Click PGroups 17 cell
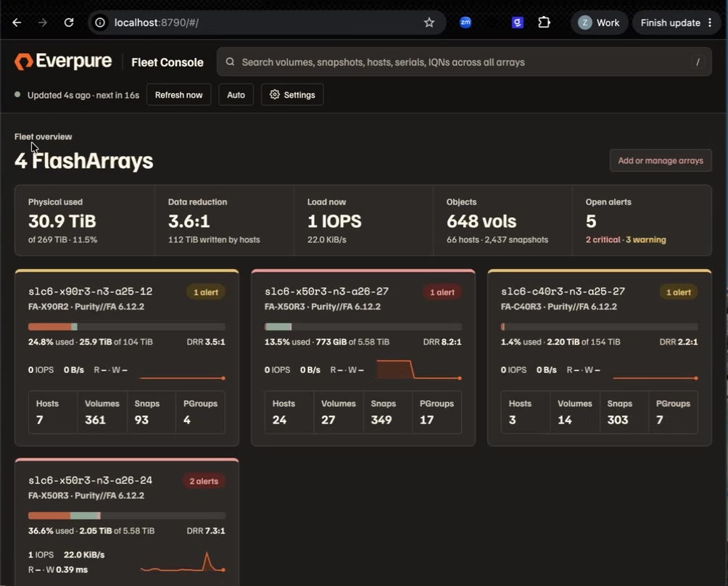The image size is (728, 586). [437, 413]
